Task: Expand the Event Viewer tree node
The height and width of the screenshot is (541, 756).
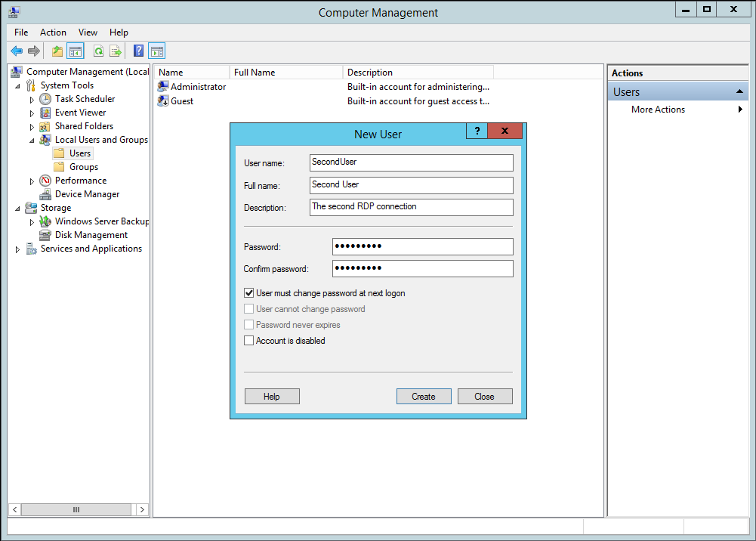Action: (32, 113)
